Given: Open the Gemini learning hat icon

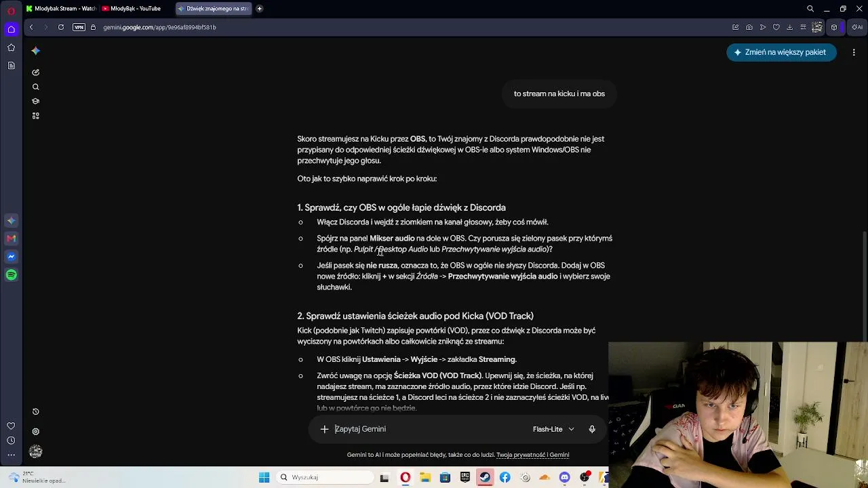Looking at the screenshot, I should (35, 101).
